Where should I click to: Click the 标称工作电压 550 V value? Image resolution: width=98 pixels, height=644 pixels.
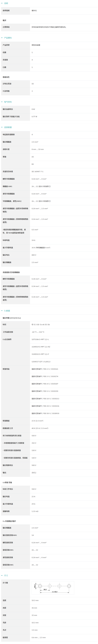point(34,489)
